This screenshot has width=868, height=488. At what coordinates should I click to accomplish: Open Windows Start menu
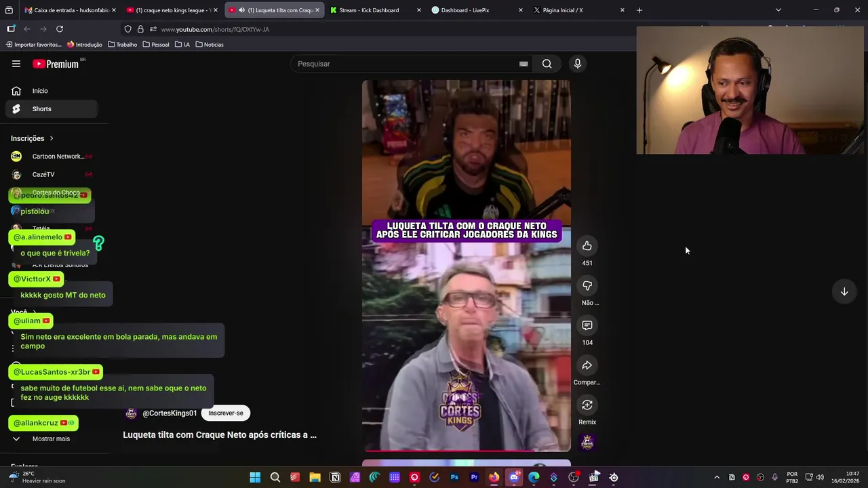point(255,478)
